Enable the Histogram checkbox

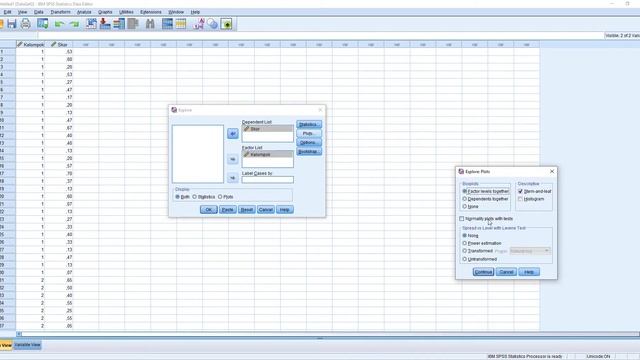click(x=520, y=199)
